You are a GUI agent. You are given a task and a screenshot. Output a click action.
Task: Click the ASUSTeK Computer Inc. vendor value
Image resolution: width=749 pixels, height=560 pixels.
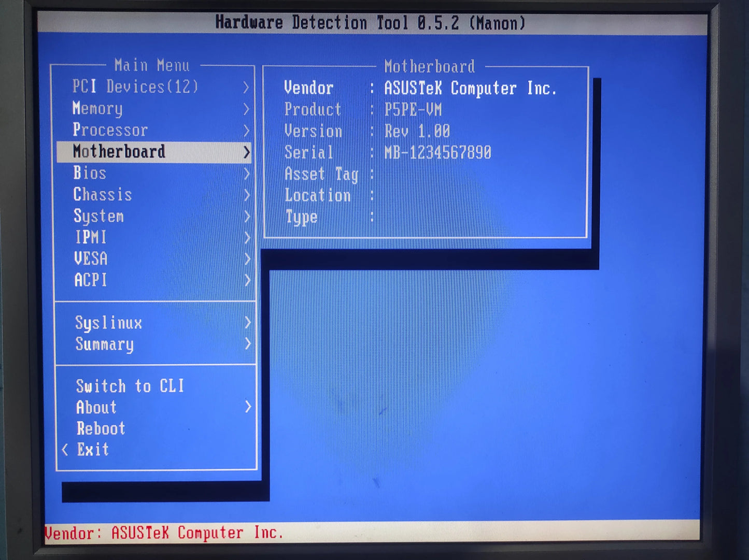tap(470, 89)
